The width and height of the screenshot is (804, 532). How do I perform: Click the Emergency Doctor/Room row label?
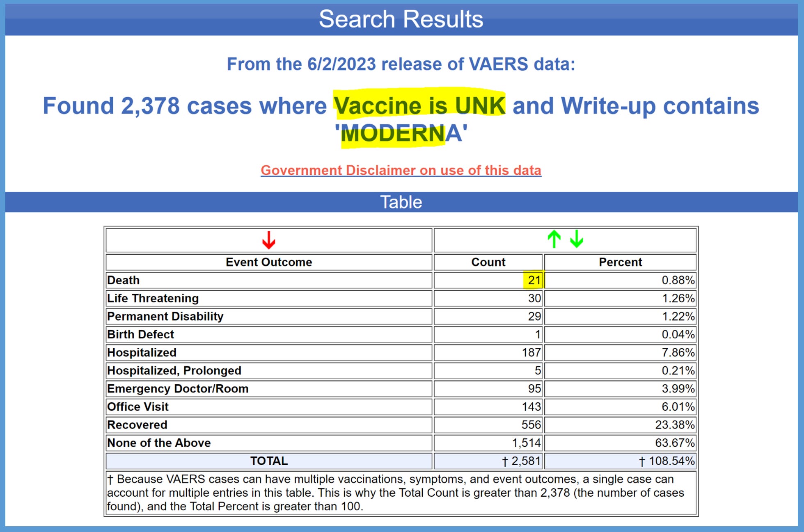tap(269, 388)
